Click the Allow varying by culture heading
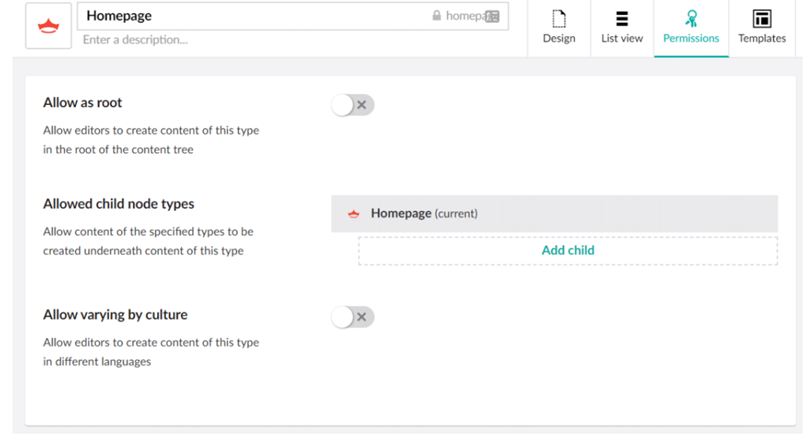 (115, 315)
